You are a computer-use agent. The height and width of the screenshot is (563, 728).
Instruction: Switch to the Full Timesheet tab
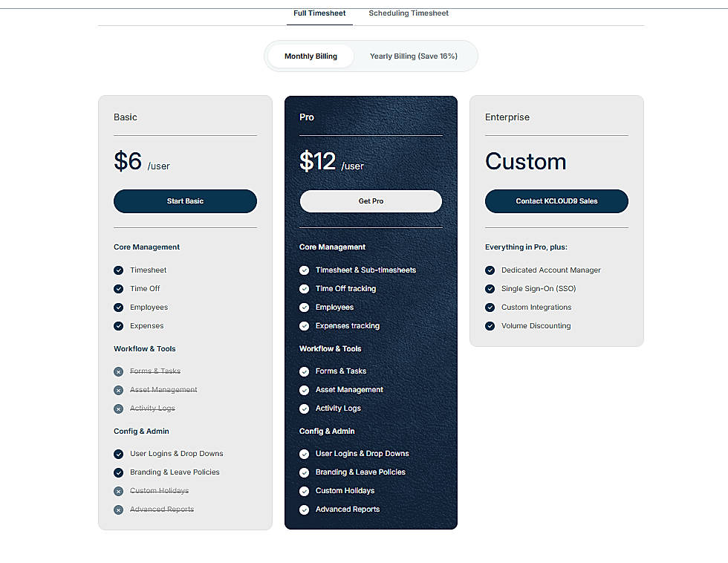pos(319,13)
